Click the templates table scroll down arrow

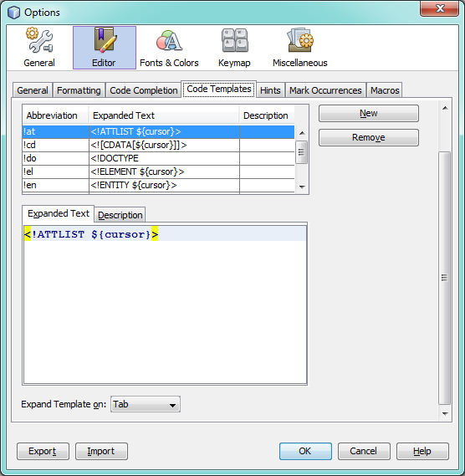click(302, 187)
